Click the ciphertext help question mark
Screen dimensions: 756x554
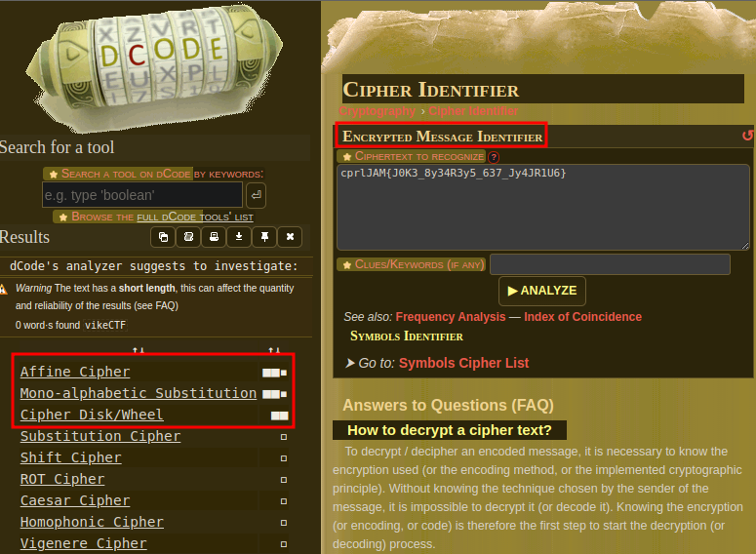point(494,156)
